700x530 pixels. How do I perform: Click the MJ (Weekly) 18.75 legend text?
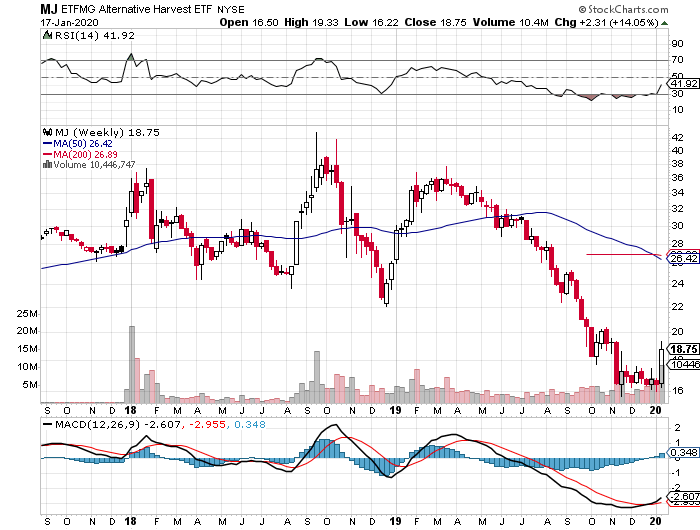tap(107, 132)
